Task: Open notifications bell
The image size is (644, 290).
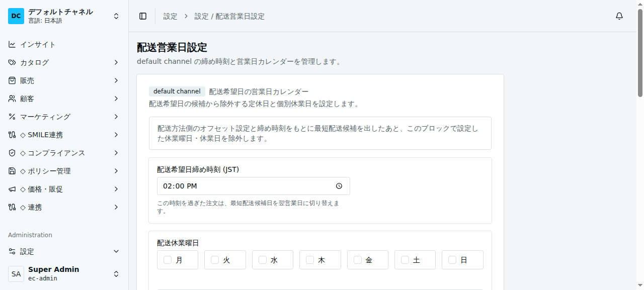Action: coord(619,16)
